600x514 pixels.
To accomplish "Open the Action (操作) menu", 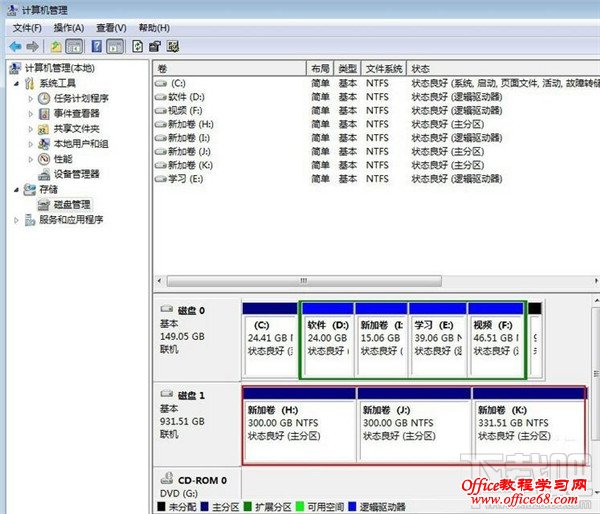I will pos(69,28).
